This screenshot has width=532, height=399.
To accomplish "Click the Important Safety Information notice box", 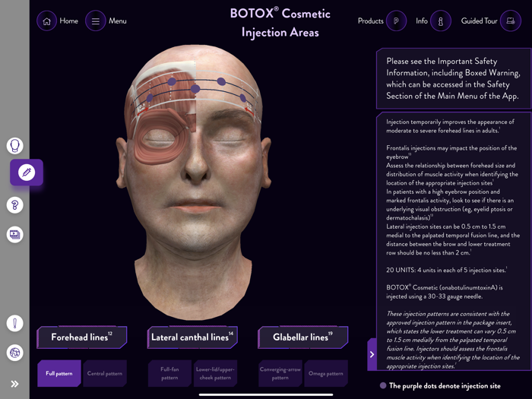I will (453, 79).
